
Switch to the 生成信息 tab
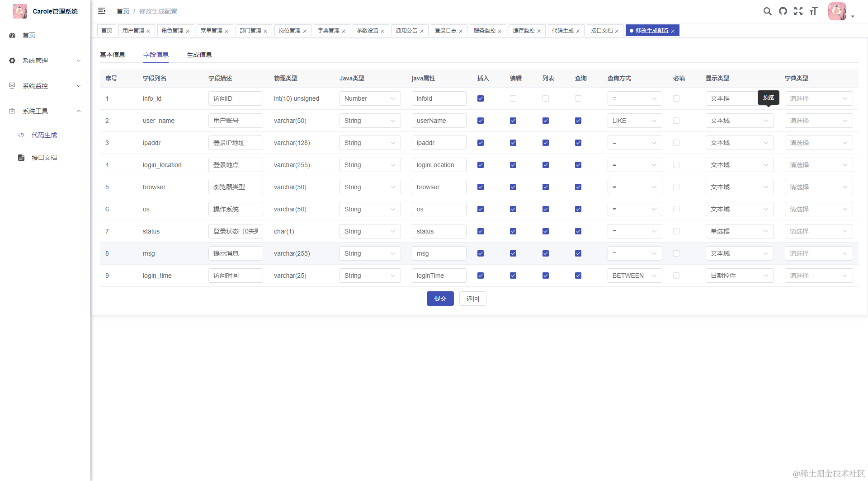199,55
